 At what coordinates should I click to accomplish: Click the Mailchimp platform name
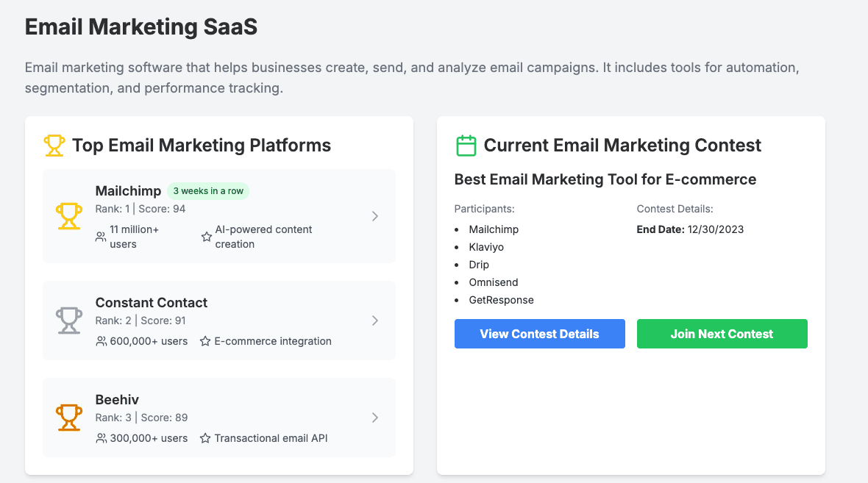click(x=129, y=191)
